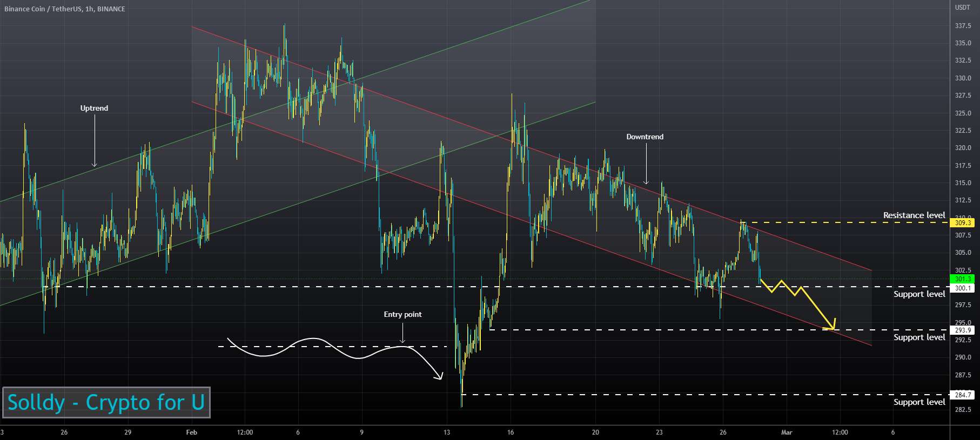The image size is (980, 440).
Task: Click the 325.0 price axis value
Action: 963,113
